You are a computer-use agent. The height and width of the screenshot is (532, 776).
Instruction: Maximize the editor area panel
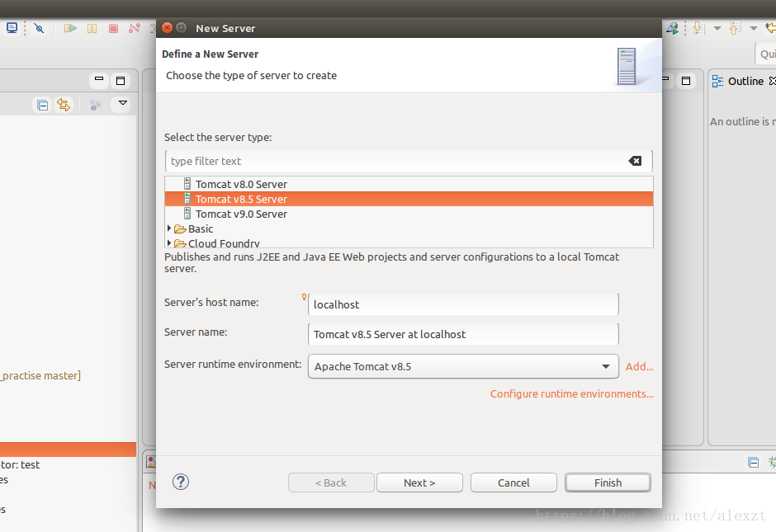click(x=686, y=81)
